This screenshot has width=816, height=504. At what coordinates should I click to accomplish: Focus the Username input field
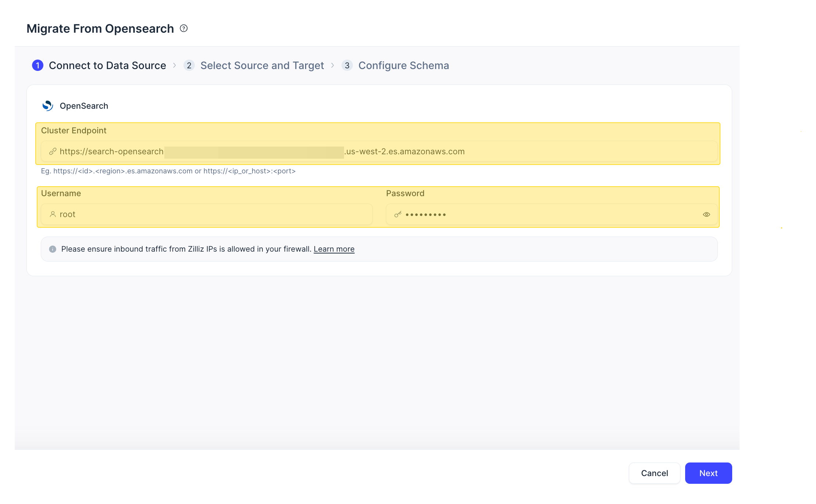tap(207, 214)
